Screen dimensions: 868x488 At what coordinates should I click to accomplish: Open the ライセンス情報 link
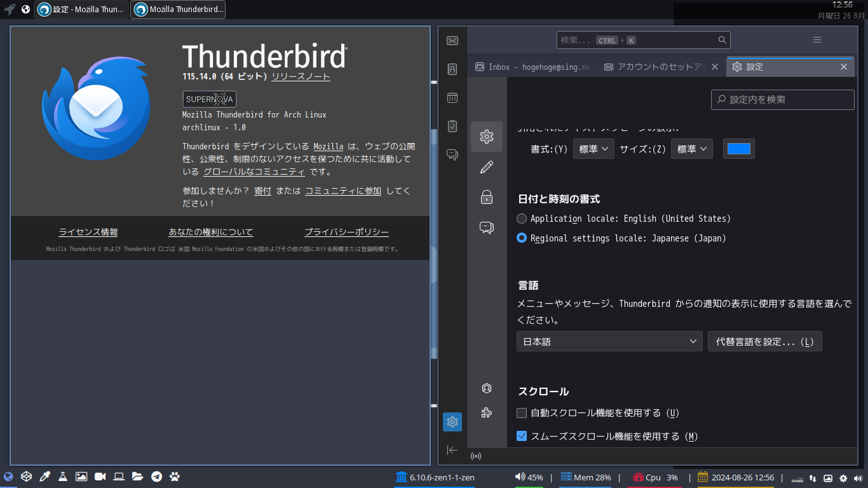tap(88, 232)
